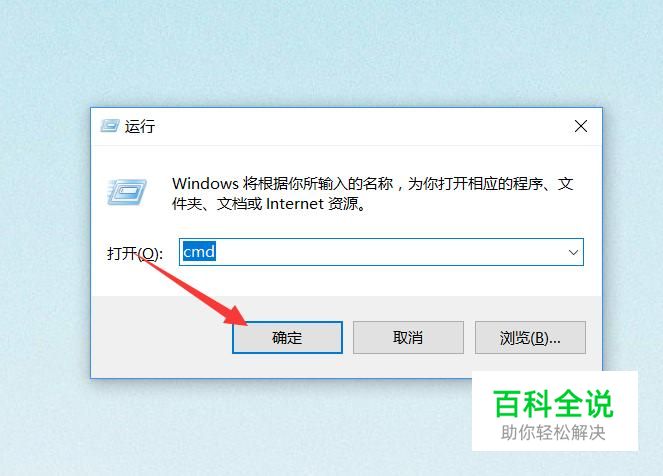Click the 助你轻松解决 slogan text
663x476 pixels.
(x=553, y=432)
